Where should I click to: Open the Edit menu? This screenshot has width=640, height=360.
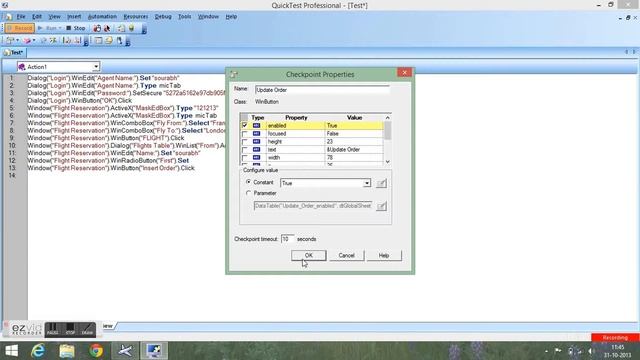click(x=37, y=17)
